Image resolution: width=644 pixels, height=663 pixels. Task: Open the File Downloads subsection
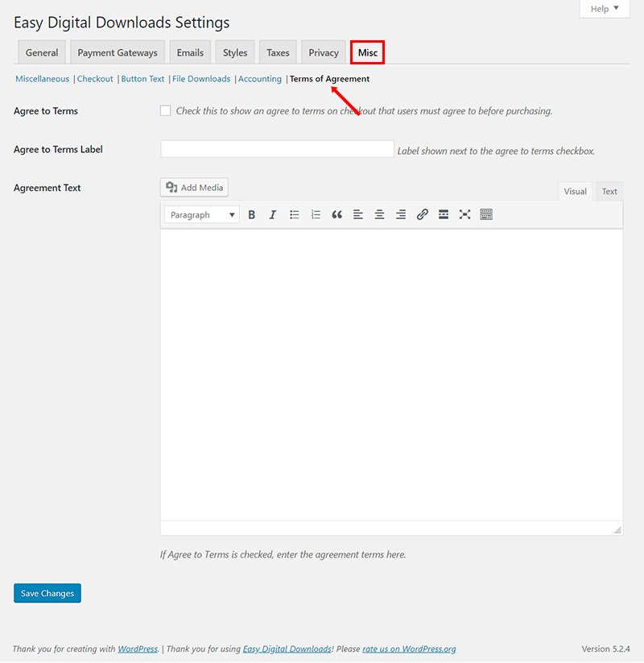click(x=201, y=79)
